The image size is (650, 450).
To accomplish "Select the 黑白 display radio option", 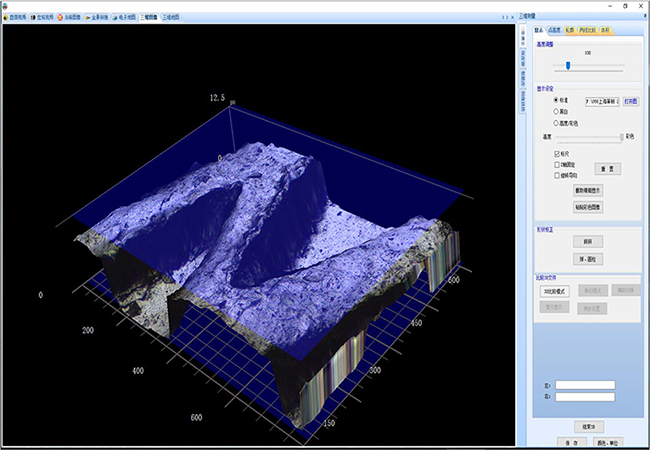I will 556,111.
